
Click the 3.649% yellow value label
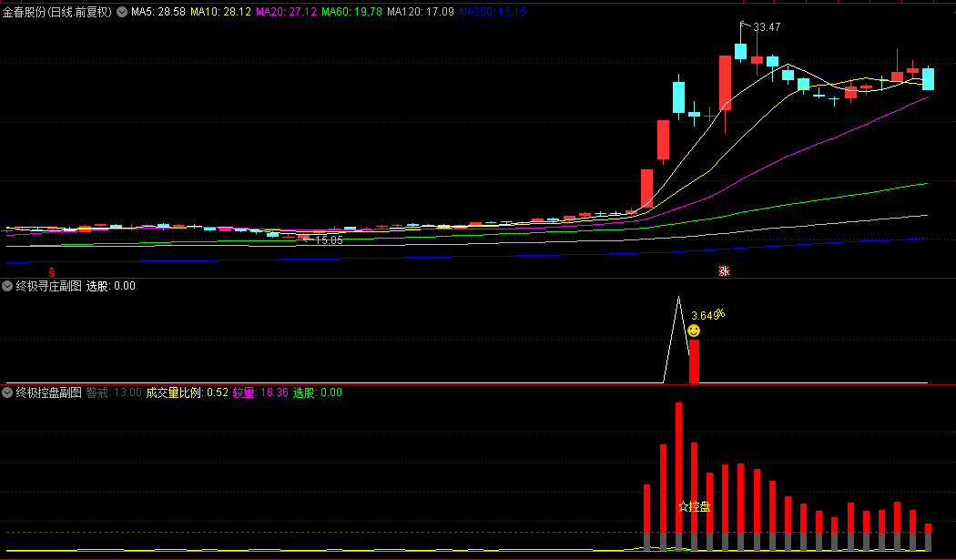[707, 315]
